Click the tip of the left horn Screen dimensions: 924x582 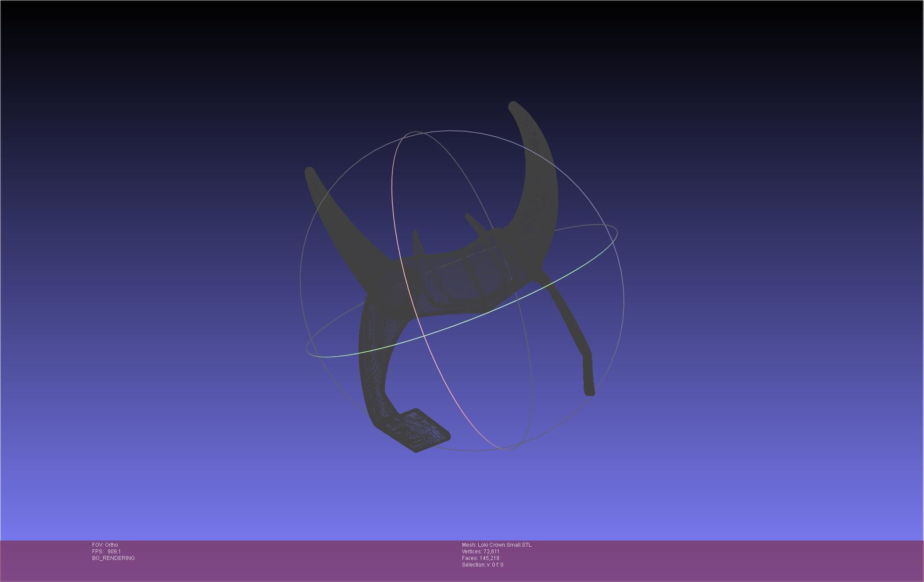pyautogui.click(x=309, y=171)
